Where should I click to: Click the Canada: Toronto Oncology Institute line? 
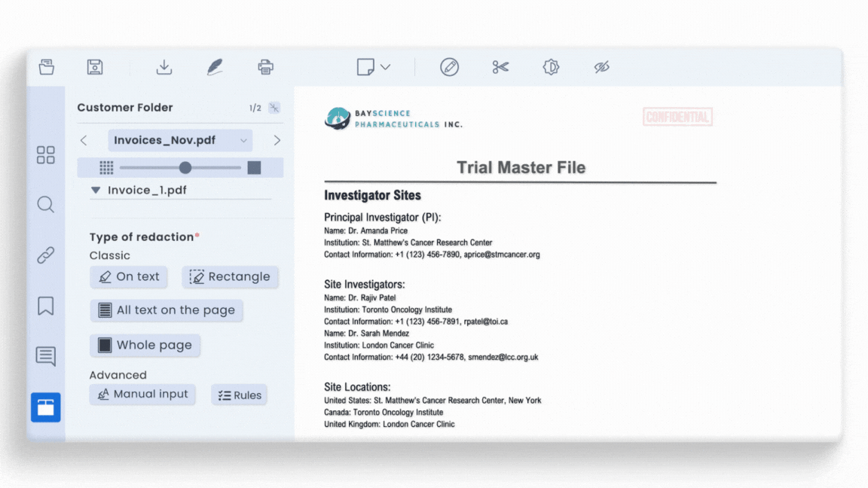pyautogui.click(x=384, y=412)
